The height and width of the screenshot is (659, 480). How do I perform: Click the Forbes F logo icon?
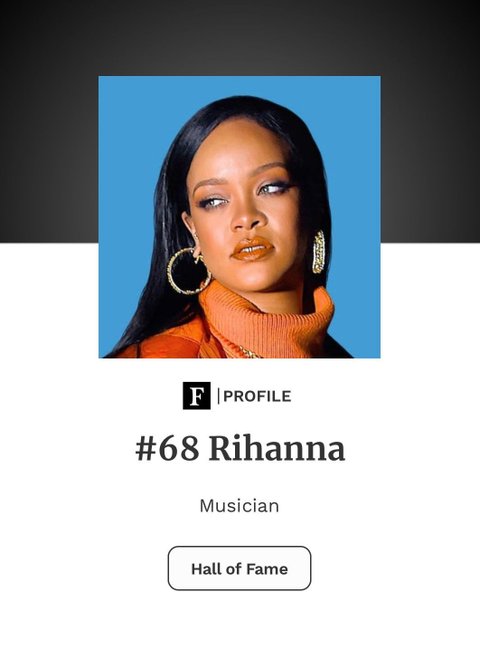(x=196, y=395)
